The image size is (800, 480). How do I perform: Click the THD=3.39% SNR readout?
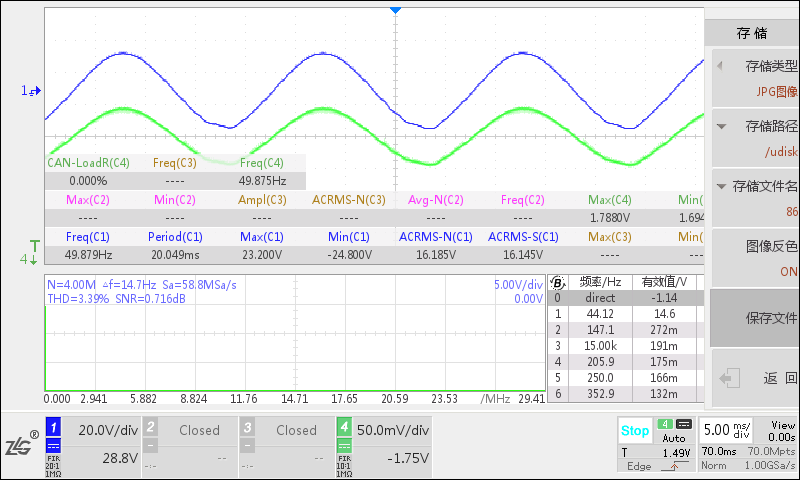[x=116, y=299]
